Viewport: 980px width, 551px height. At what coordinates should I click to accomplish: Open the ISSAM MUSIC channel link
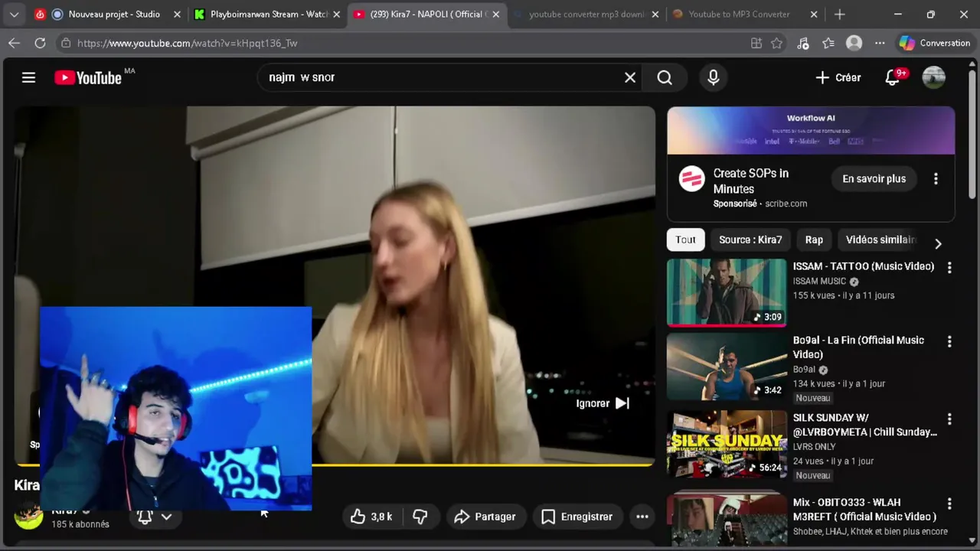coord(819,281)
